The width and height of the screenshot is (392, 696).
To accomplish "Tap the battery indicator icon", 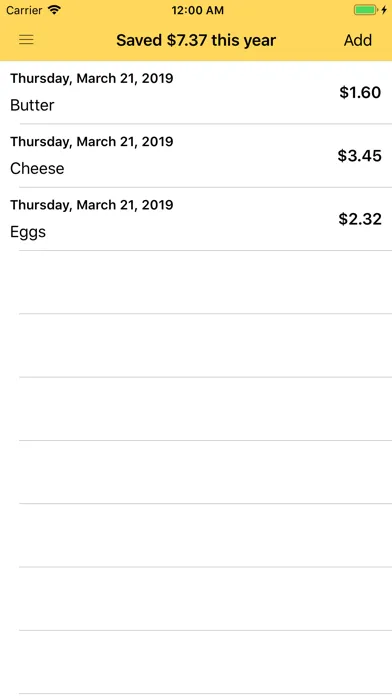I will (x=365, y=10).
